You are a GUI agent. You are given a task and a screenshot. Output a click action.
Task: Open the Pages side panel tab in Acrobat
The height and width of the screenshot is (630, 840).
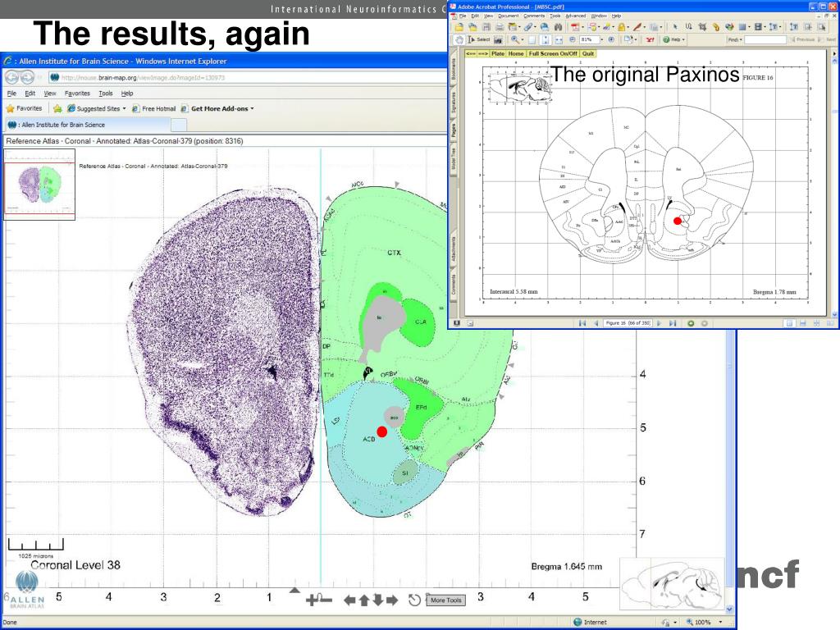tap(454, 131)
